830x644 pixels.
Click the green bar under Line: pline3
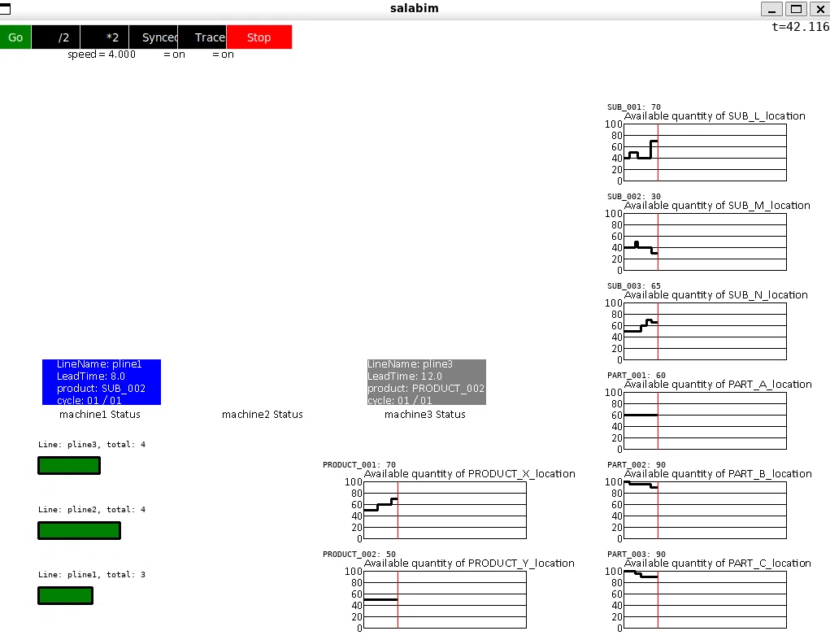69,466
